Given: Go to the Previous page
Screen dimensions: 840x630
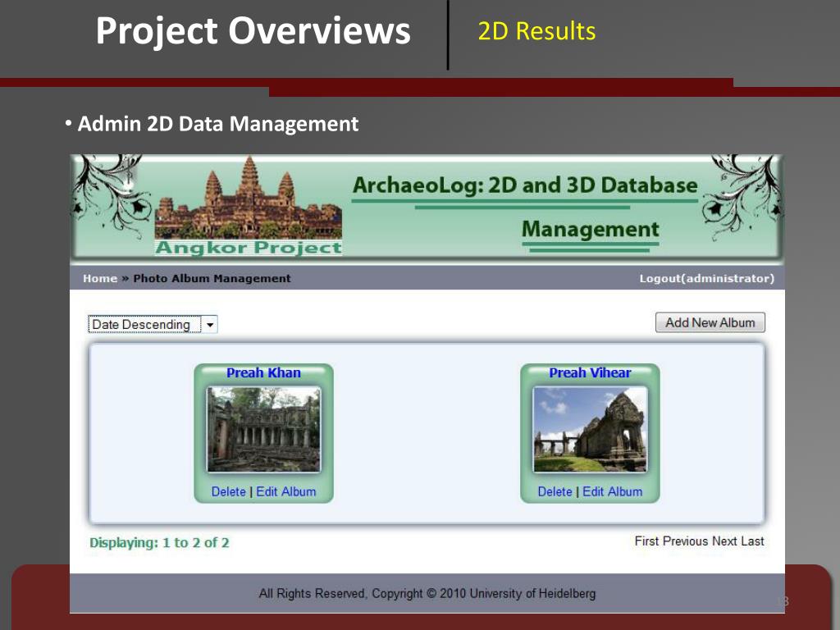Looking at the screenshot, I should click(x=686, y=541).
